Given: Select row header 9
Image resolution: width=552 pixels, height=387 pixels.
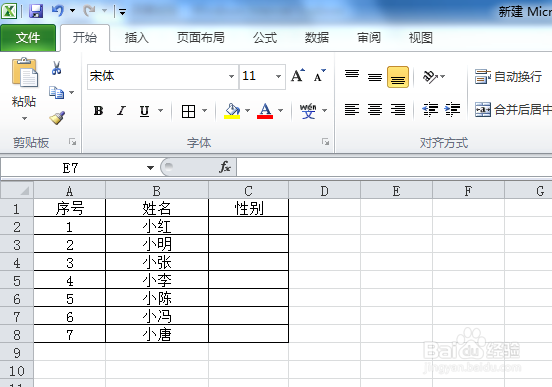Looking at the screenshot, I should pos(17,353).
